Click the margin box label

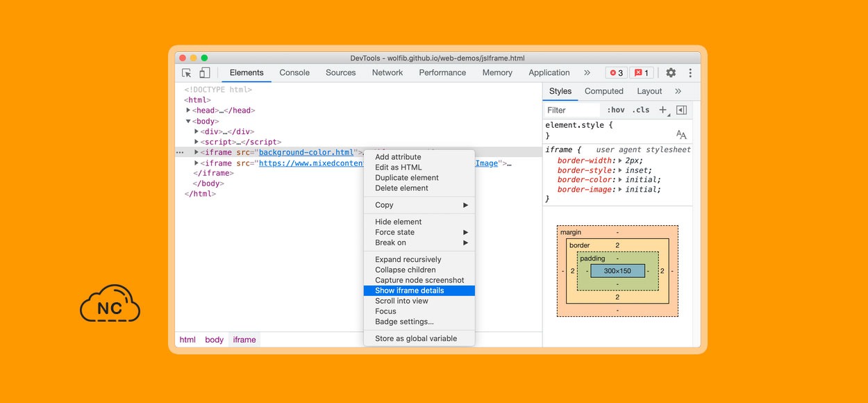[x=571, y=232]
